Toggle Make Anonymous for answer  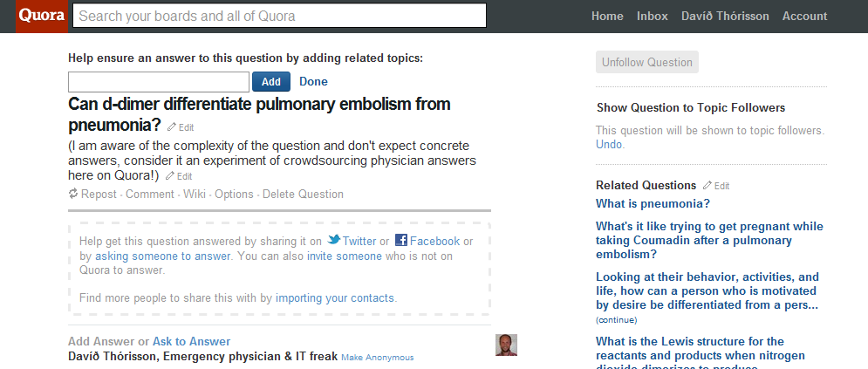(x=377, y=358)
